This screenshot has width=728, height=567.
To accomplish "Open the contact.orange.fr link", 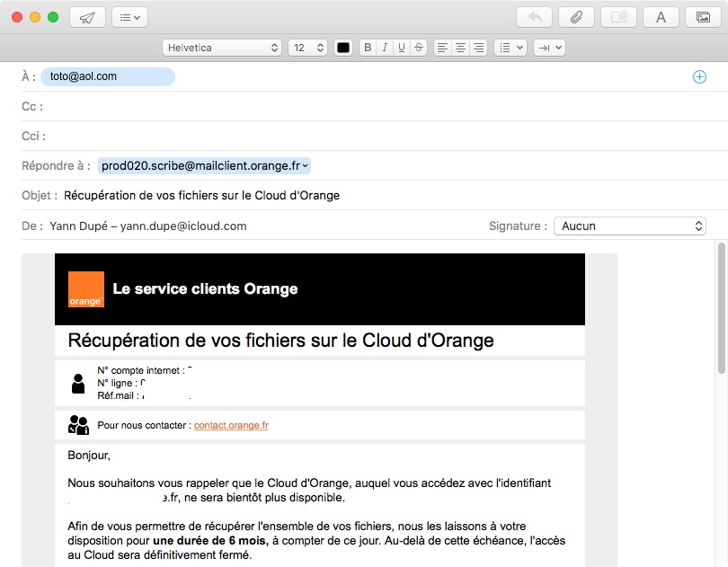I will (x=231, y=426).
